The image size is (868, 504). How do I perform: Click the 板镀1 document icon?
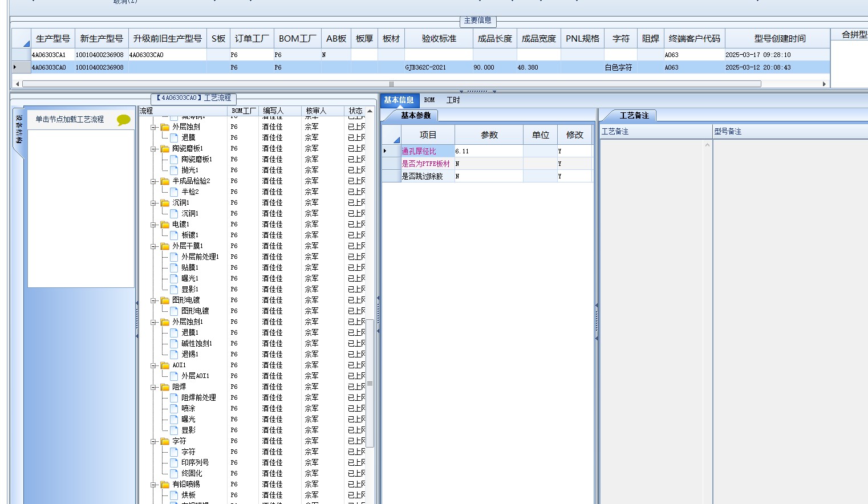(175, 235)
